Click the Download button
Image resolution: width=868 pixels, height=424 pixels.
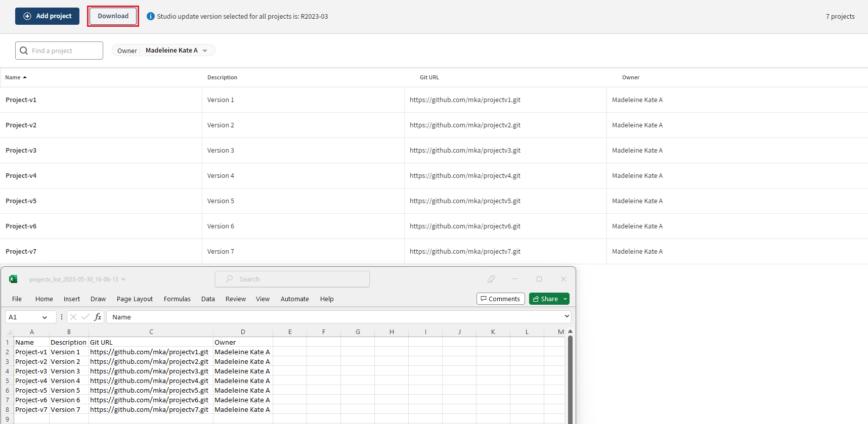(113, 16)
